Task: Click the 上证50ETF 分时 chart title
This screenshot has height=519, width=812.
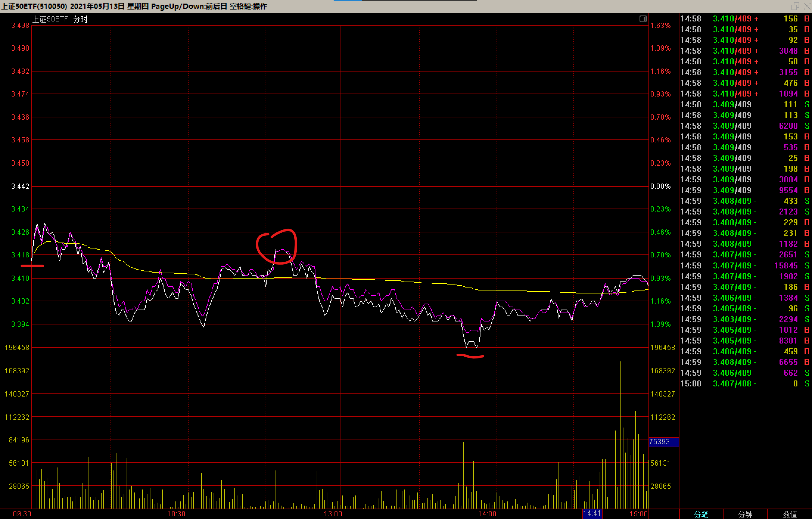Action: 60,19
